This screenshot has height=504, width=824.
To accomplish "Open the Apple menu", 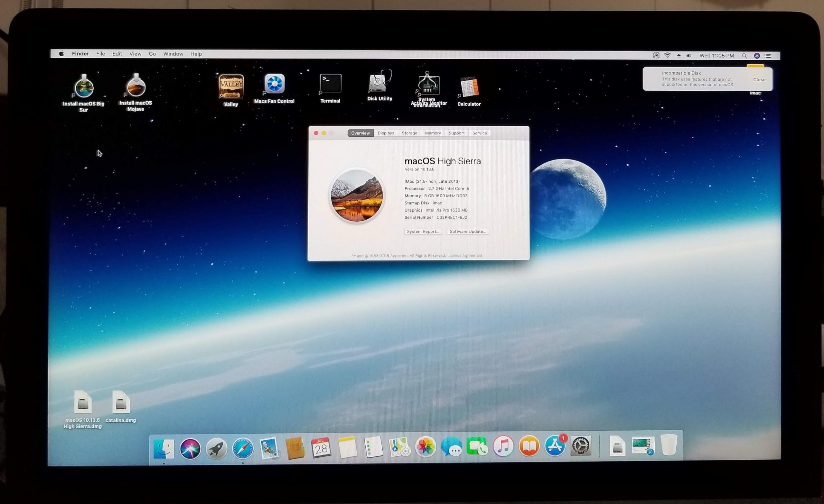I will (61, 53).
